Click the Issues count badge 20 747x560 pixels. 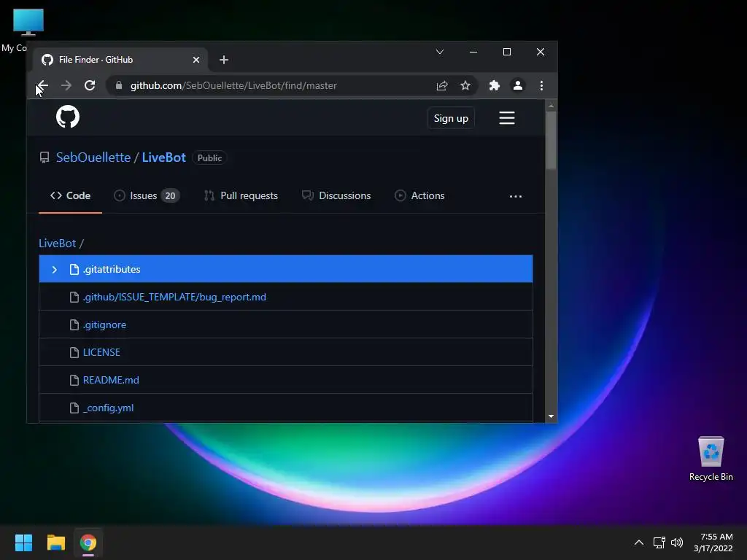tap(170, 195)
